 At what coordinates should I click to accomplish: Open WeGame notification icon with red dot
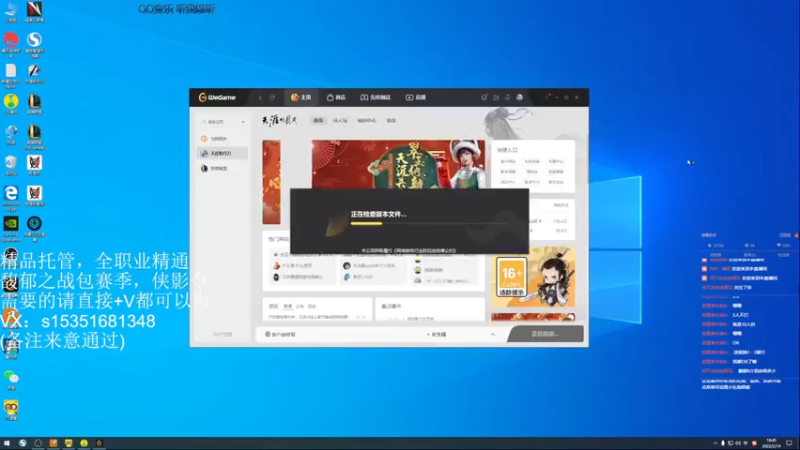point(484,97)
